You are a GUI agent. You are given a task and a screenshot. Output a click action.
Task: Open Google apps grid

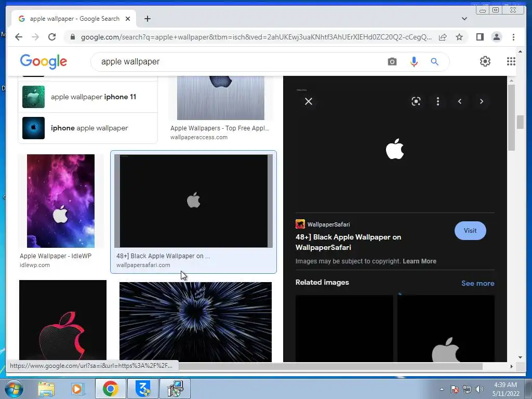511,61
